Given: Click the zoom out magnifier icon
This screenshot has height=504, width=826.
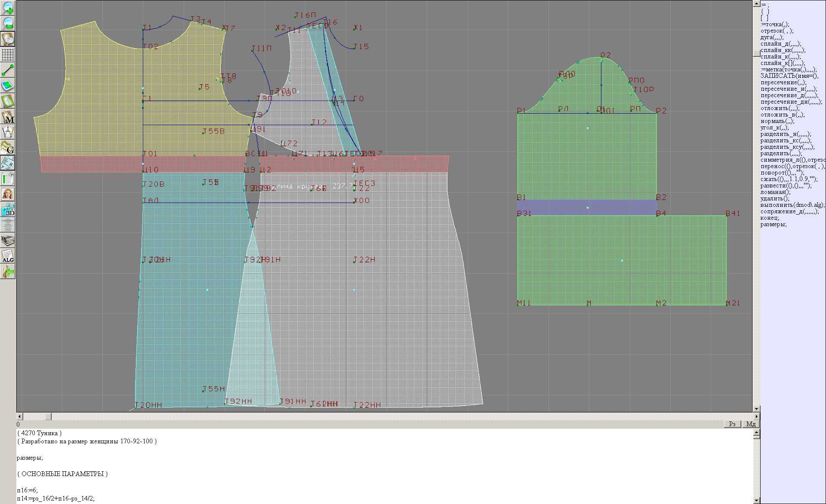Looking at the screenshot, I should click(x=8, y=23).
